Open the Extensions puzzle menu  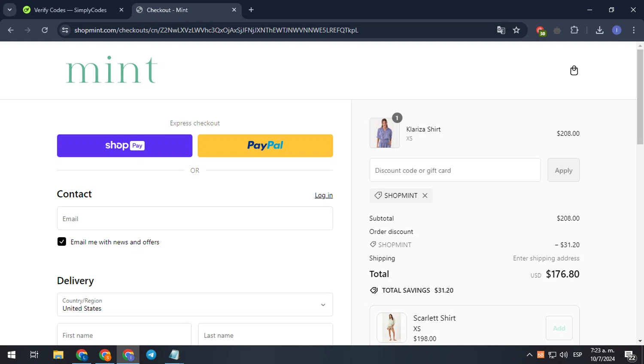point(574,30)
